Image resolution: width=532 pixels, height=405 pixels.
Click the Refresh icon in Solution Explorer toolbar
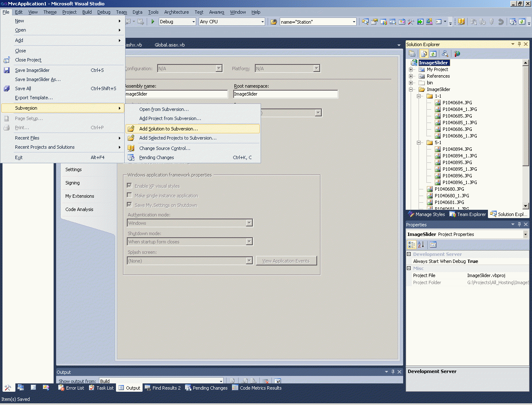point(433,54)
